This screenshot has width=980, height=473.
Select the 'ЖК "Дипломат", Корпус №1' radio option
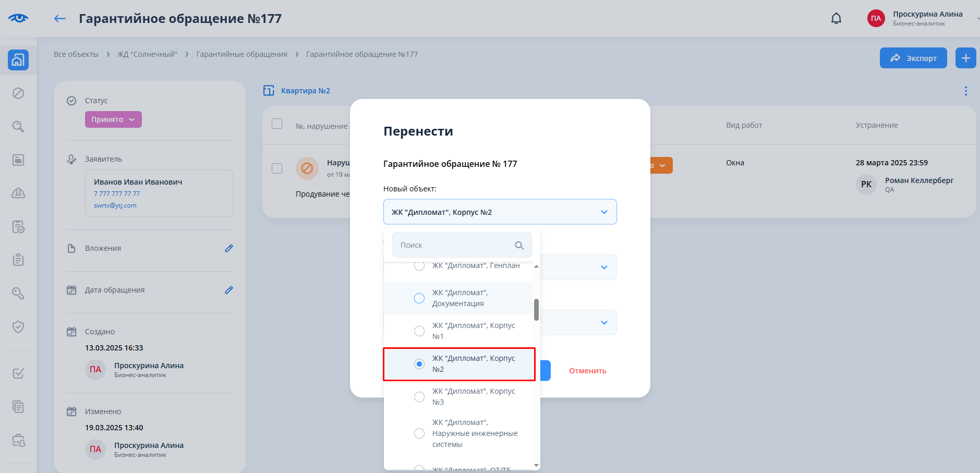419,331
